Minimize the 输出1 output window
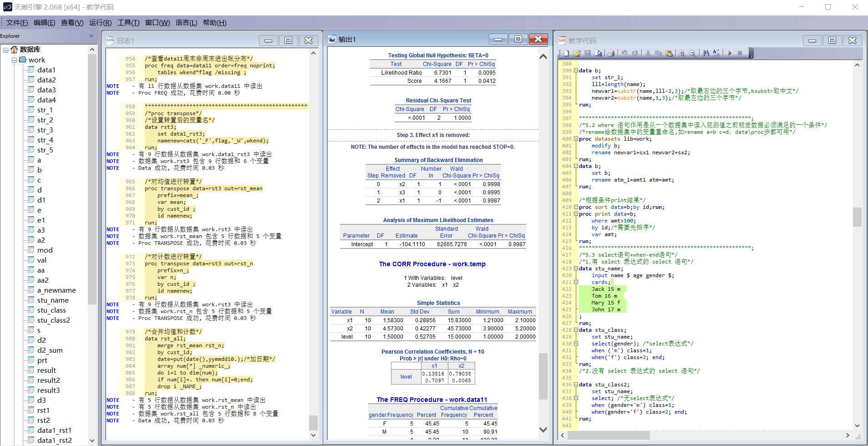The height and width of the screenshot is (446, 868). (498, 40)
